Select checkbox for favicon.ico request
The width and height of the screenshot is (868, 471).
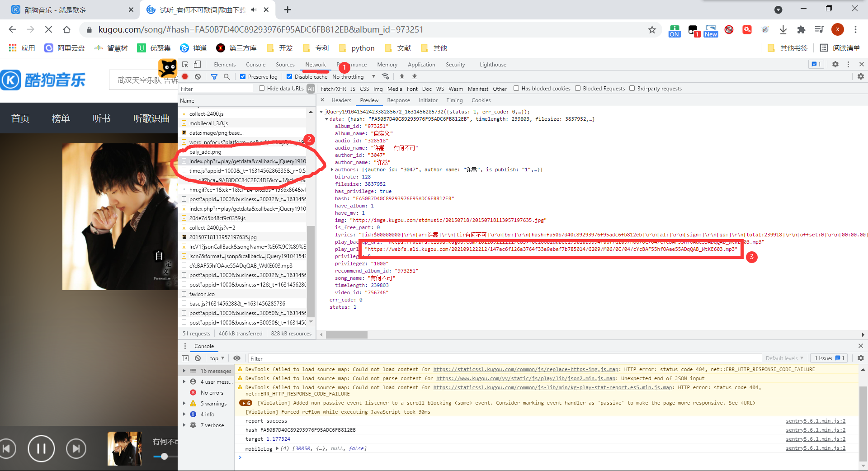point(184,294)
